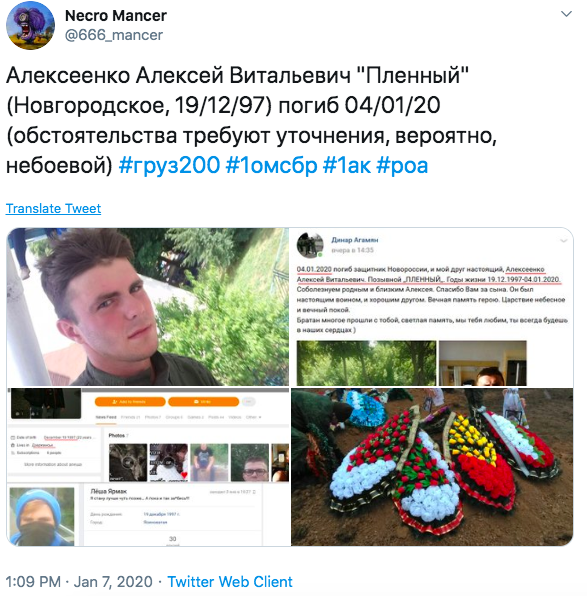
Task: Click Translate Tweet
Action: tap(53, 208)
